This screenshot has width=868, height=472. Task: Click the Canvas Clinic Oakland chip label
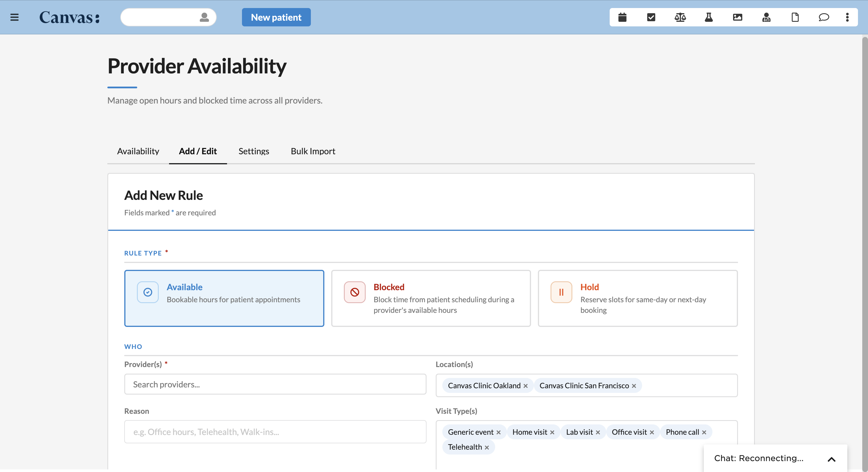484,386
